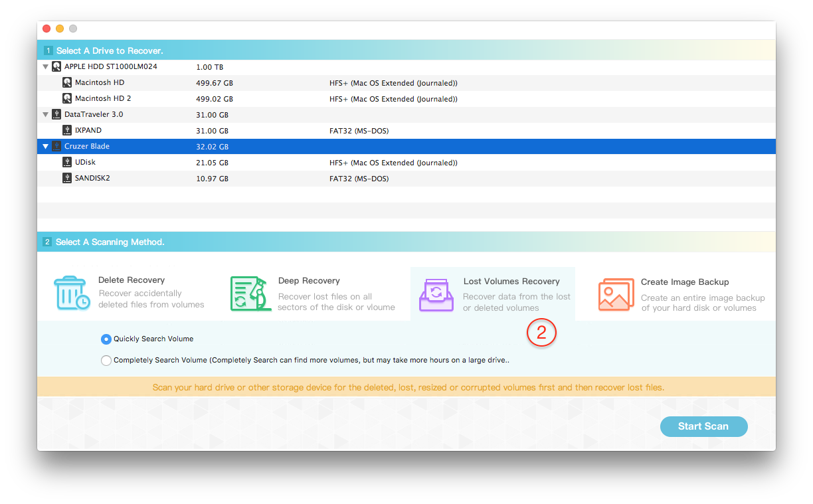Viewport: 813px width, 504px height.
Task: Click the Macintosh HD volume icon
Action: [x=67, y=83]
